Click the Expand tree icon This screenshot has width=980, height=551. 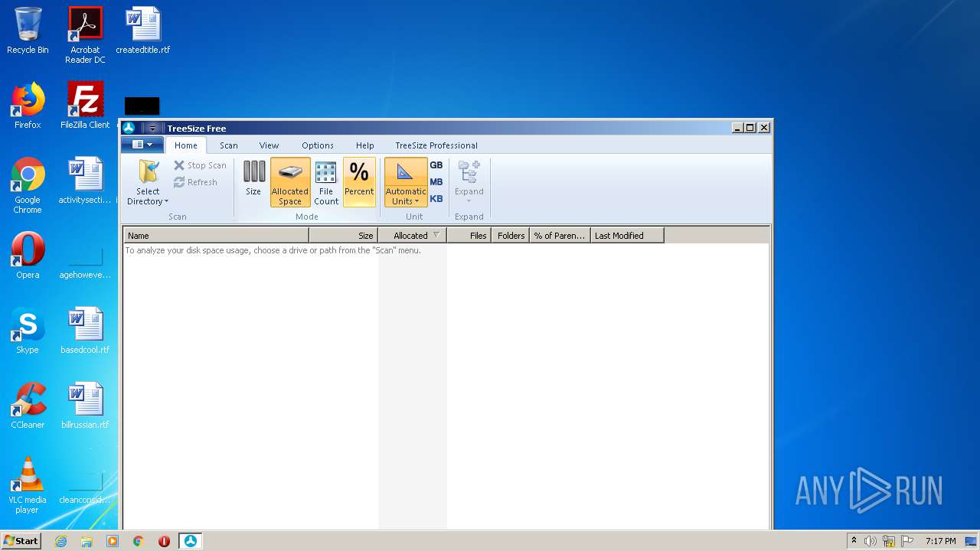(x=469, y=181)
